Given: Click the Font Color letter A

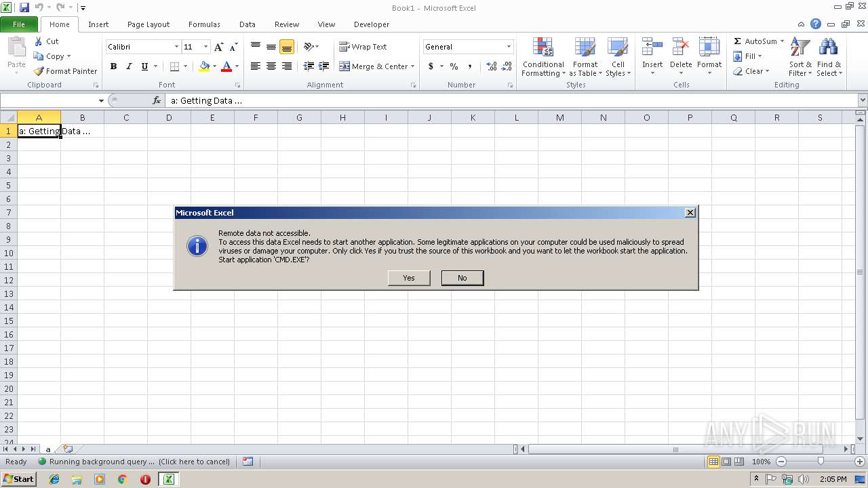Looking at the screenshot, I should pyautogui.click(x=226, y=66).
